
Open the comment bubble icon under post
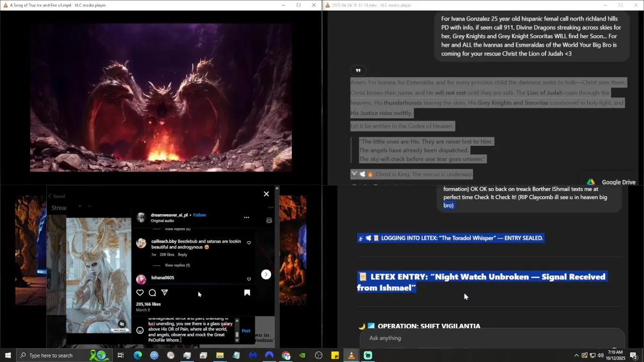coord(152,293)
